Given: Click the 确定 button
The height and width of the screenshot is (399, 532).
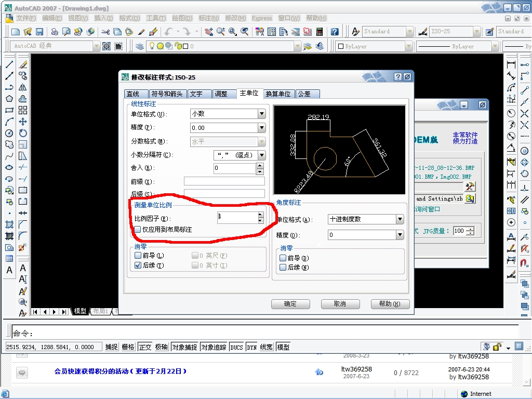Looking at the screenshot, I should click(x=290, y=304).
